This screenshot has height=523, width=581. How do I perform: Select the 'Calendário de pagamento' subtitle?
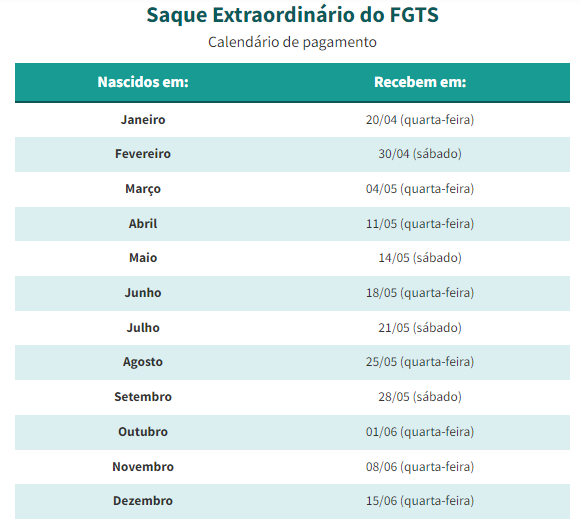coord(292,42)
